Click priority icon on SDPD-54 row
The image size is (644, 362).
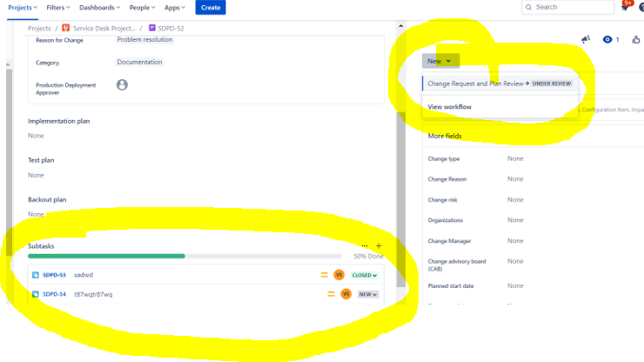coord(331,294)
